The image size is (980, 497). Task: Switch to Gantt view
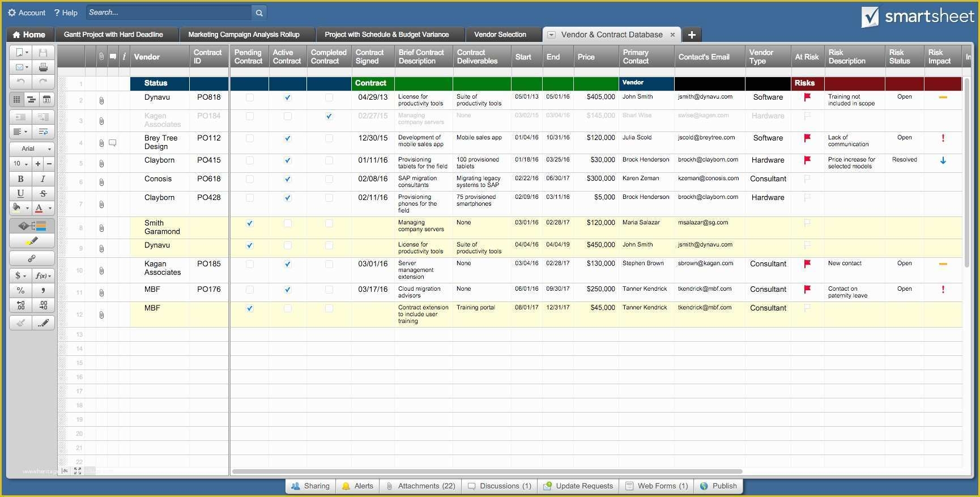coord(32,100)
